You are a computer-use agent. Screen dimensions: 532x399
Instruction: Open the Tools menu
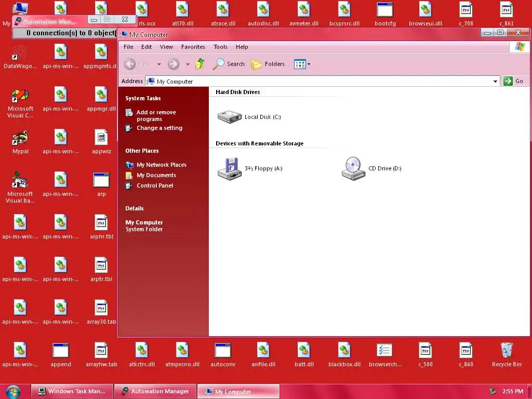(x=220, y=47)
